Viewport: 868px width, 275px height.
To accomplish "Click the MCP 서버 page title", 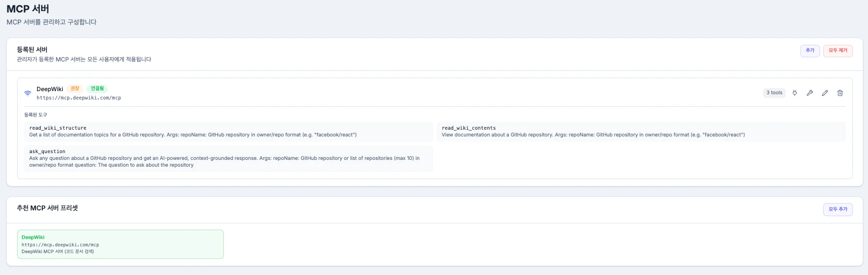I will pos(28,9).
